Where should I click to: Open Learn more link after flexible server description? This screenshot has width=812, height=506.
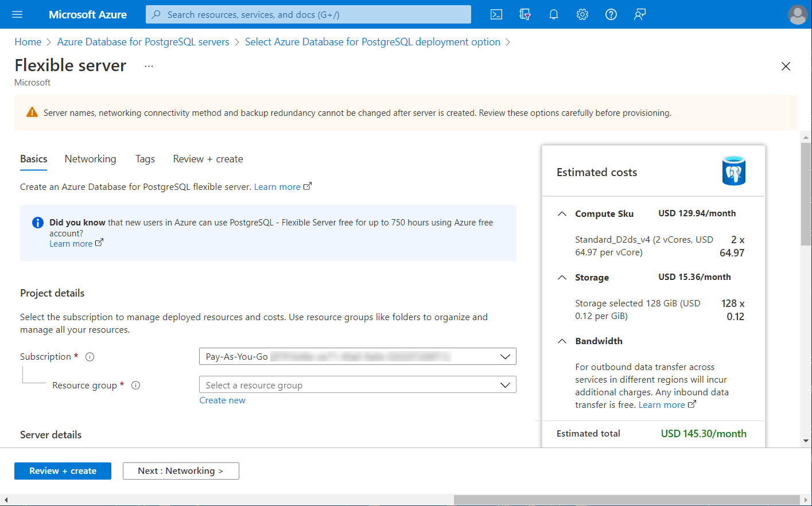click(x=283, y=187)
